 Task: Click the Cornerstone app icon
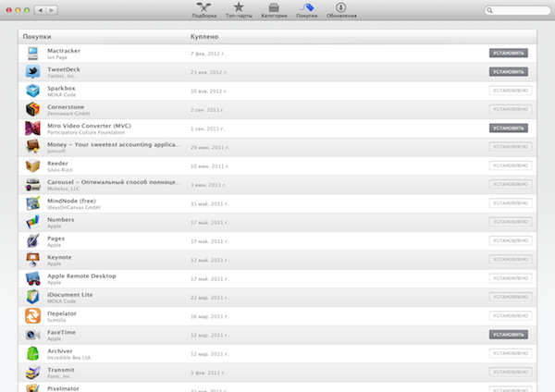click(x=33, y=109)
